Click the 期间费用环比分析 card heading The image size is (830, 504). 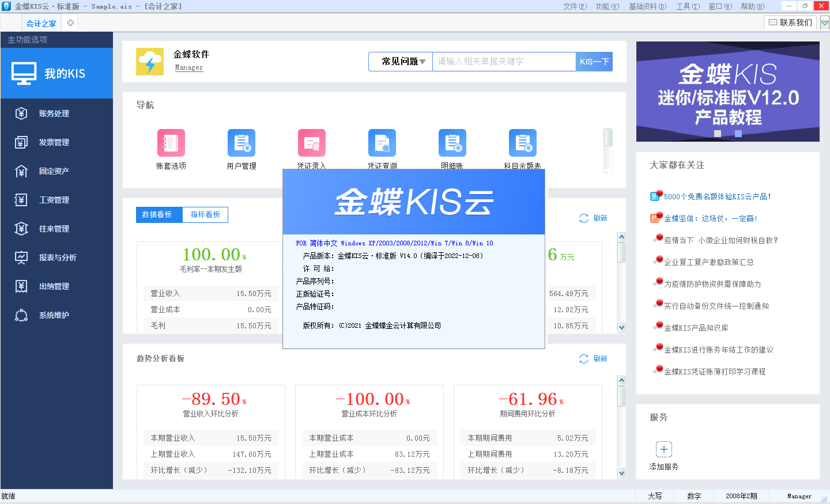(x=528, y=414)
